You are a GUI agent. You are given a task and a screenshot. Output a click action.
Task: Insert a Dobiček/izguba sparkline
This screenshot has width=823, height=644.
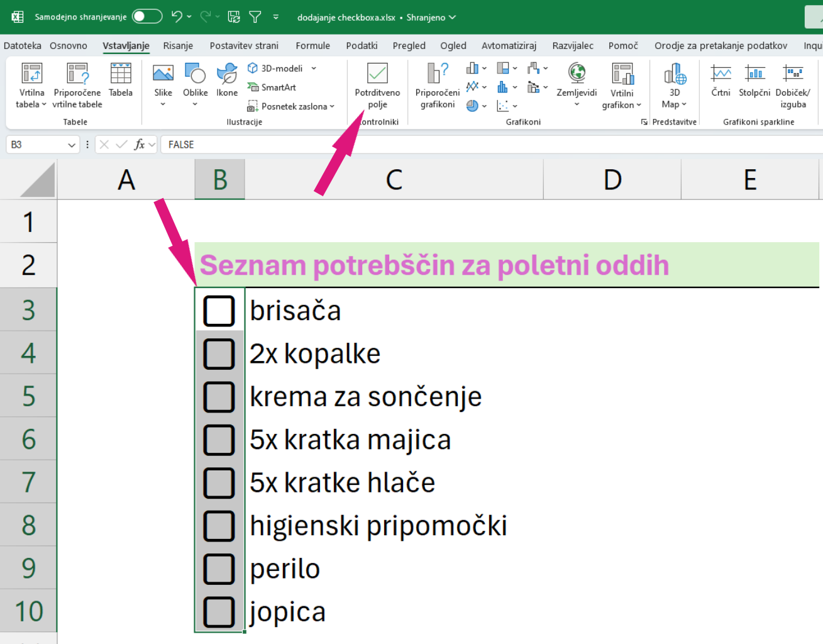tap(793, 86)
